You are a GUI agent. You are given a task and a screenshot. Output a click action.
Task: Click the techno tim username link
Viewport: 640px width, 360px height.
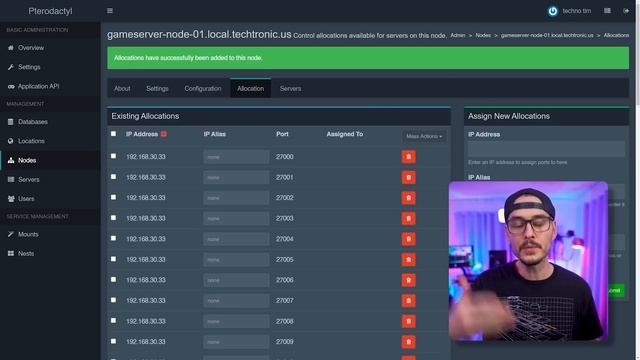576,11
